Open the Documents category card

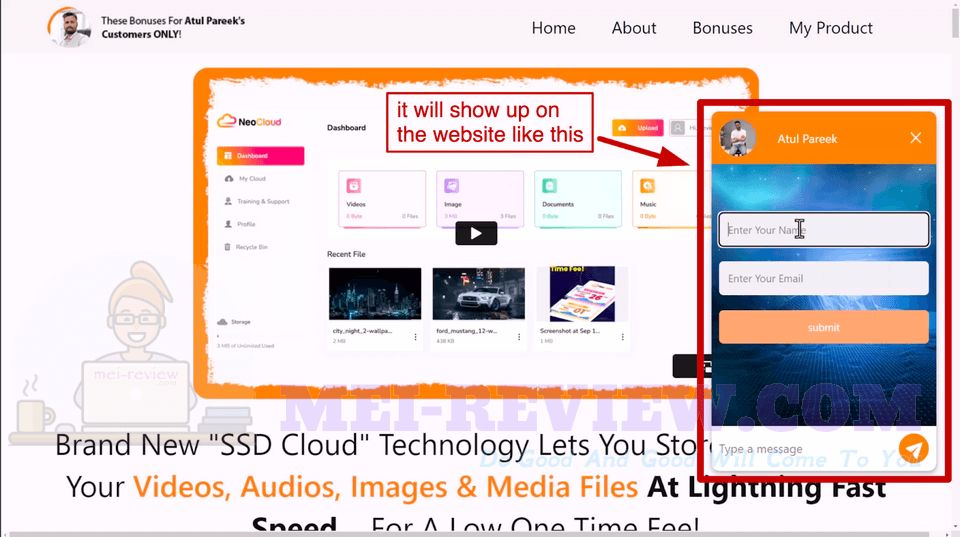click(x=578, y=199)
